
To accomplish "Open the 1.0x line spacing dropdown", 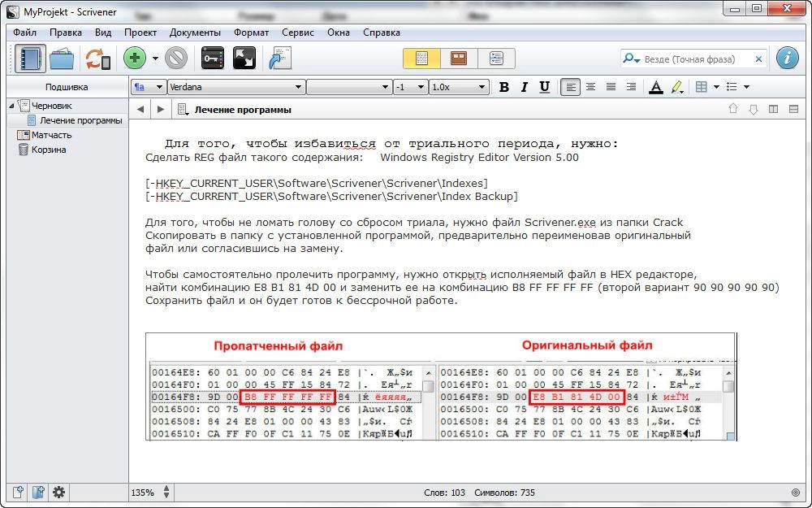I will [459, 87].
